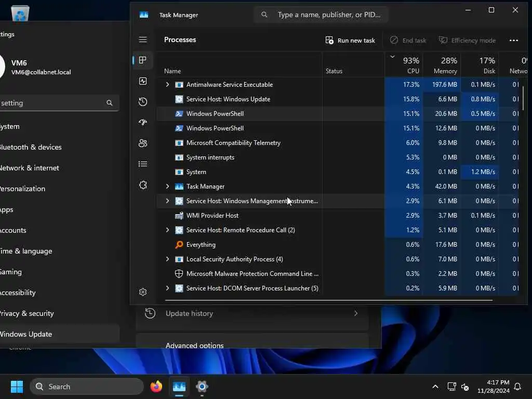This screenshot has width=532, height=399.
Task: Open Details page icon in sidebar
Action: point(143,164)
